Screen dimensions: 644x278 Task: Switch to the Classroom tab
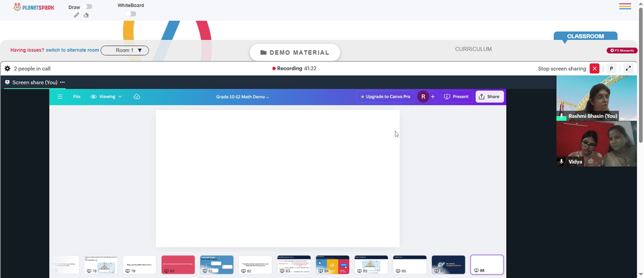pos(585,36)
